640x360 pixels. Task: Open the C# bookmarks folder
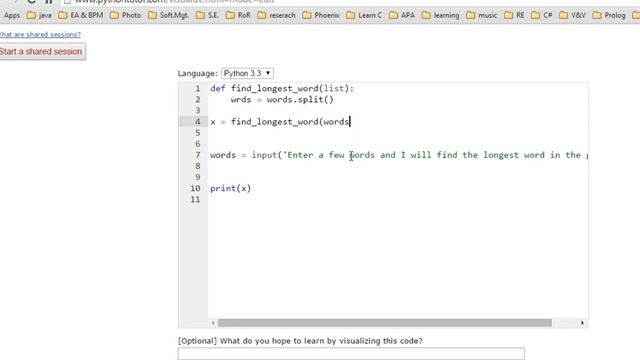(542, 16)
